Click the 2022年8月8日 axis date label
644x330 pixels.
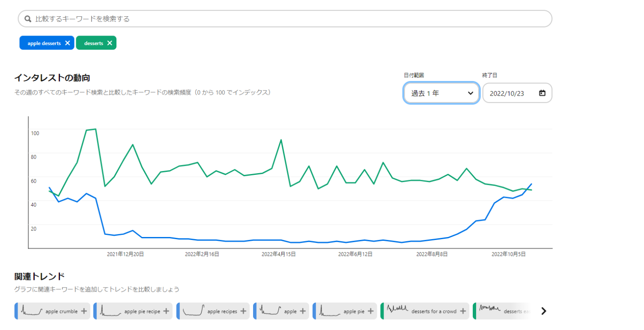pyautogui.click(x=432, y=254)
